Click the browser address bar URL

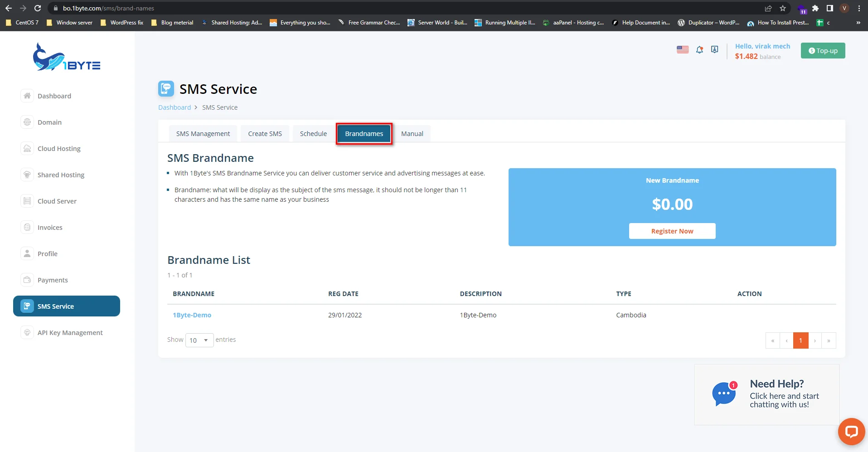(108, 8)
